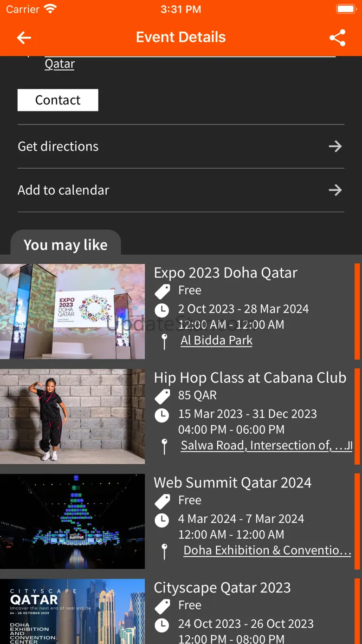Open the Qatar address link
The image size is (362, 644).
coord(59,64)
